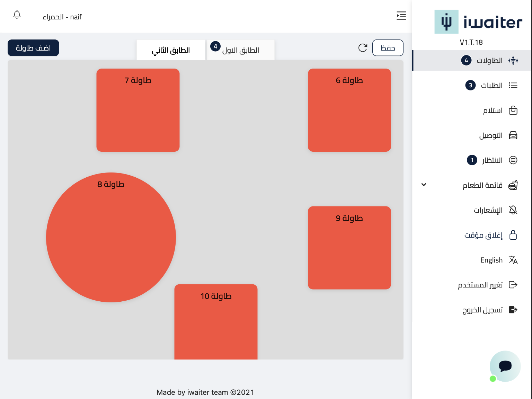Click the muted bell Notifications icon
The height and width of the screenshot is (399, 532).
[513, 210]
